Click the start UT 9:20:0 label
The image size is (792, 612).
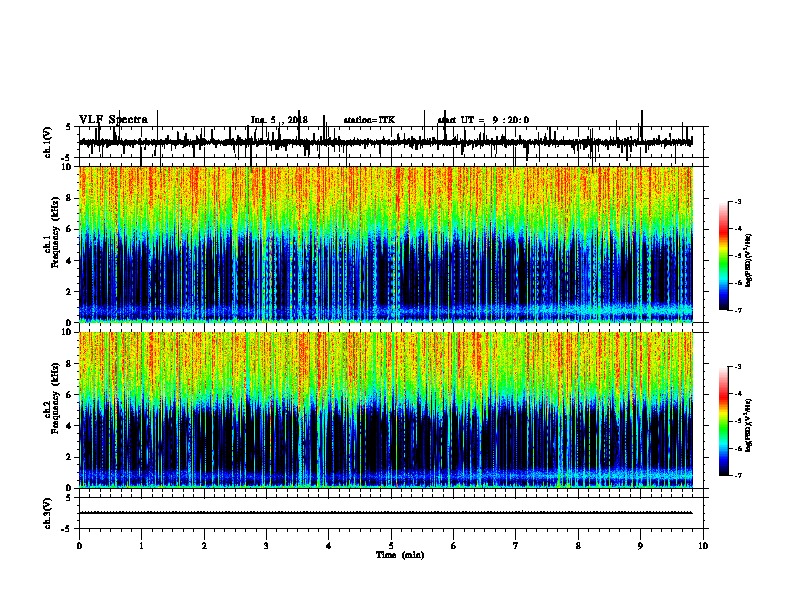point(483,120)
